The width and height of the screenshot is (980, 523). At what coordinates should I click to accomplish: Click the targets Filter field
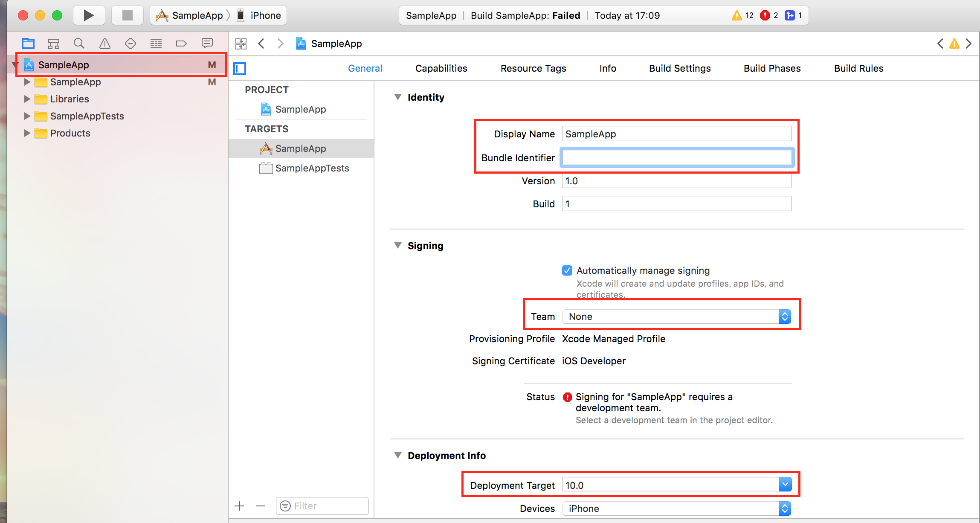(322, 506)
